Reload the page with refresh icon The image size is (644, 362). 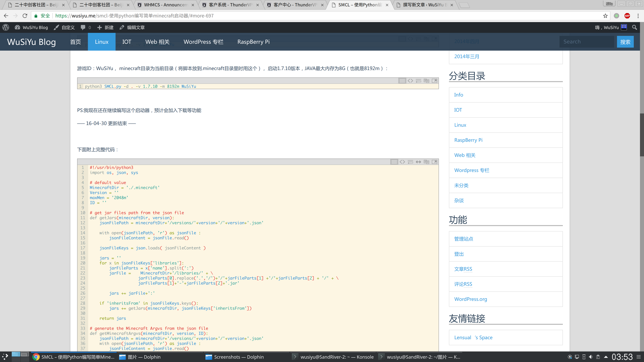[x=25, y=16]
